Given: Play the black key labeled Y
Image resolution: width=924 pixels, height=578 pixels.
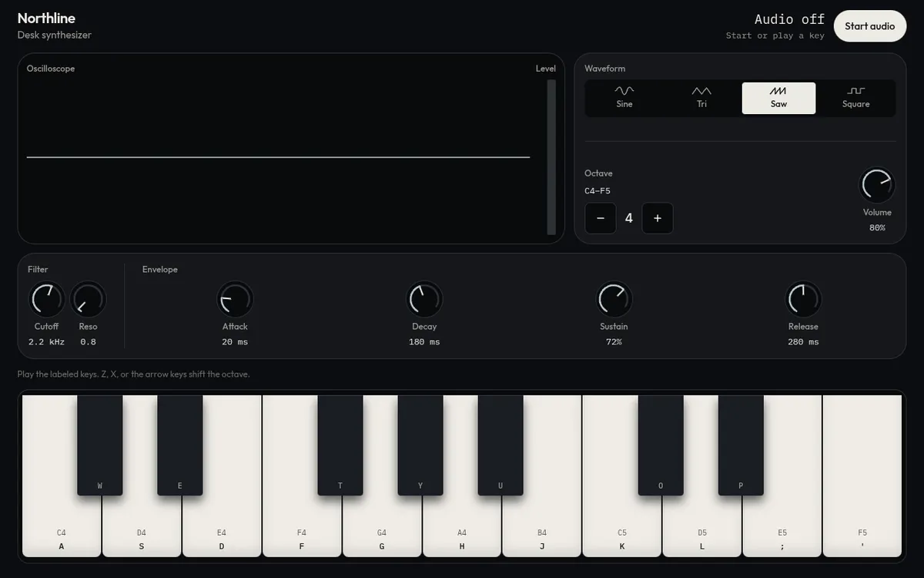Looking at the screenshot, I should 420,445.
